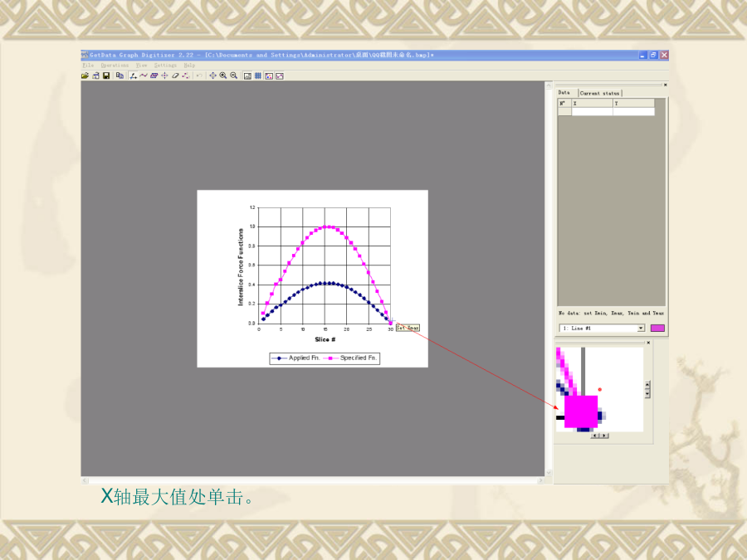747x560 pixels.
Task: Pick the Eraser tool in toolbar
Action: point(175,75)
